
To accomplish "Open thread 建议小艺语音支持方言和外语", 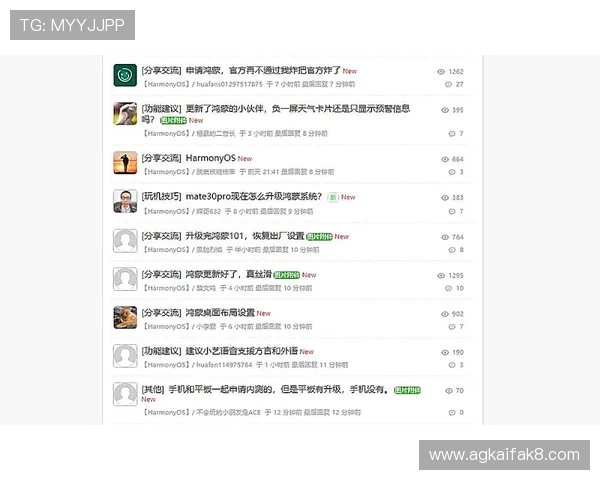I will pos(242,351).
